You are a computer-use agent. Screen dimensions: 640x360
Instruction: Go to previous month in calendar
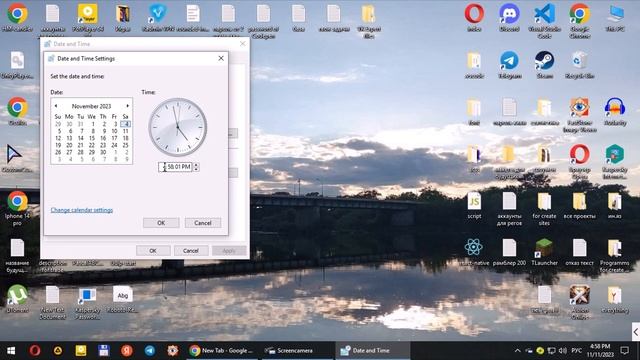56,106
